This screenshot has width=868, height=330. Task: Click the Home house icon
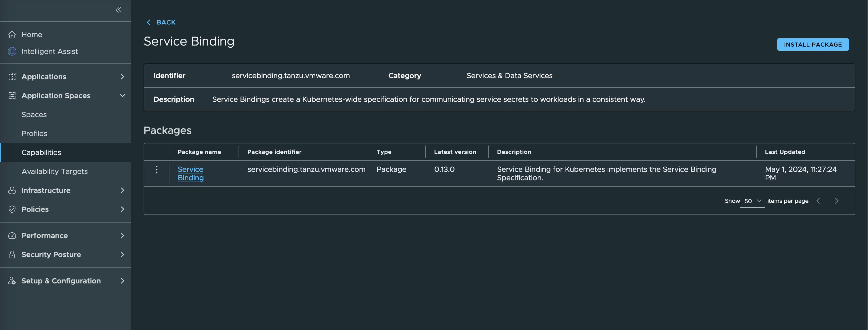12,34
